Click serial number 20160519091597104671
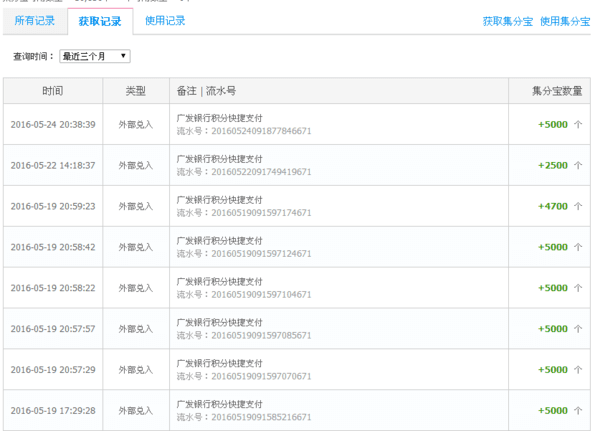The image size is (600, 431). pyautogui.click(x=261, y=295)
